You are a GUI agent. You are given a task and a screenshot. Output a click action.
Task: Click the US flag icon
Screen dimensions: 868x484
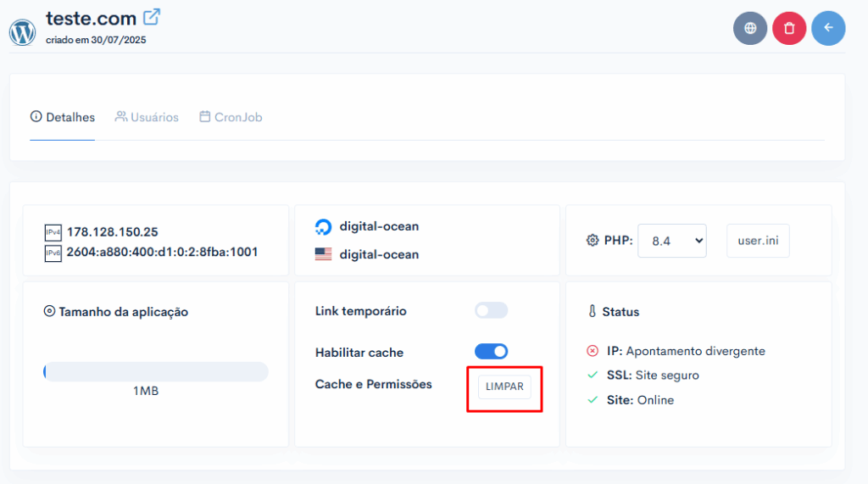pyautogui.click(x=323, y=254)
